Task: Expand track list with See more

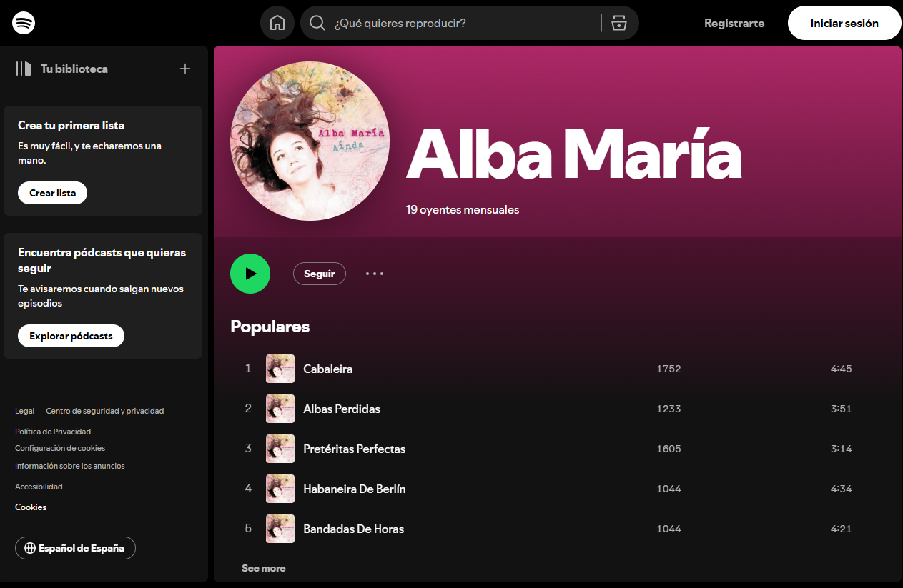Action: pyautogui.click(x=263, y=568)
